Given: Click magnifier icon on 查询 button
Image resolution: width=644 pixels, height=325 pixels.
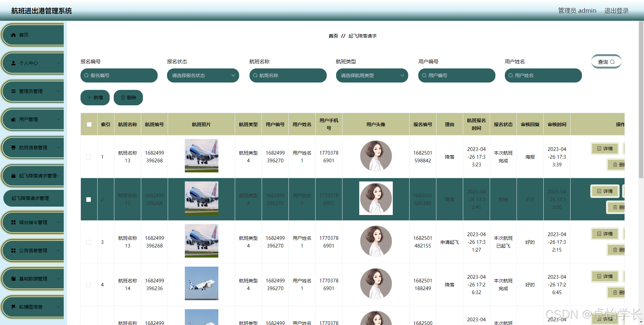Looking at the screenshot, I should (x=612, y=62).
